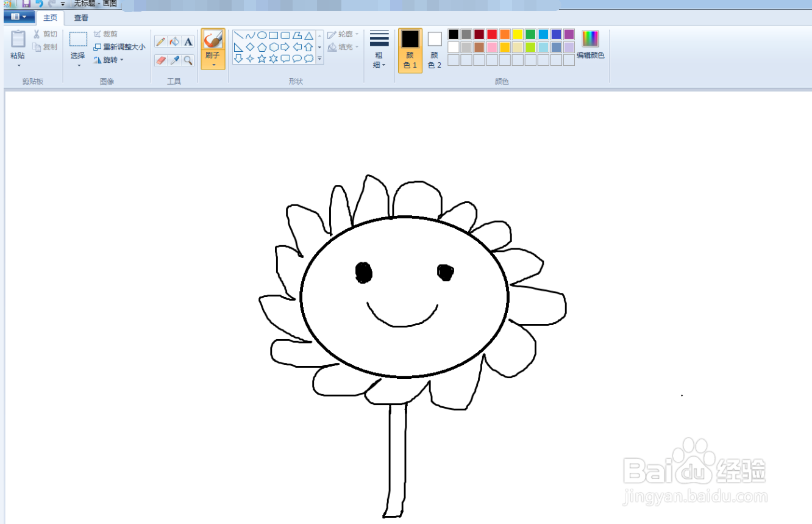Expand the full shapes gallery list

coord(319,59)
